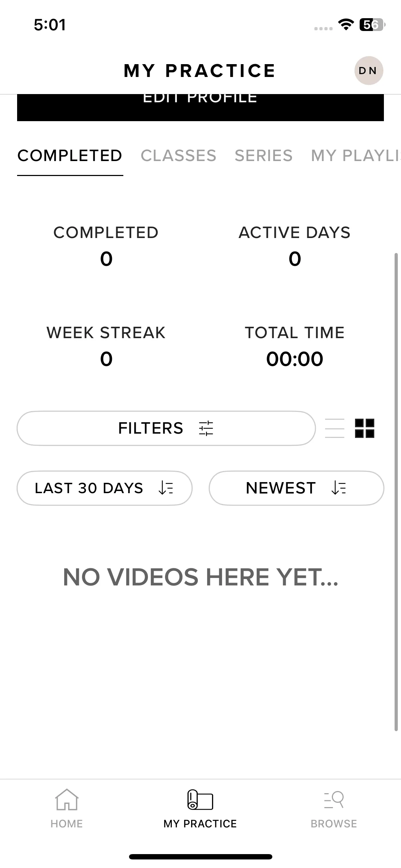Screen dimensions: 401x868
Task: Tap the Browse search icon
Action: coord(334,799)
